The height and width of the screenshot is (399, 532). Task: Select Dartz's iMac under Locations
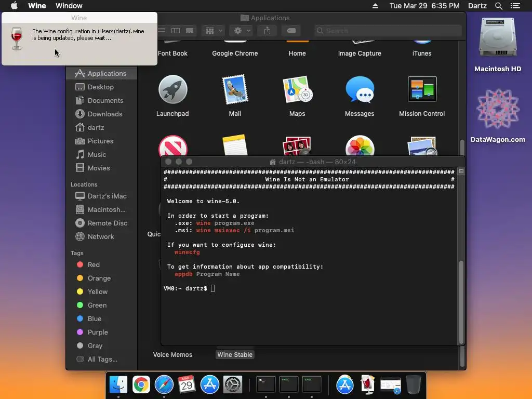click(102, 196)
